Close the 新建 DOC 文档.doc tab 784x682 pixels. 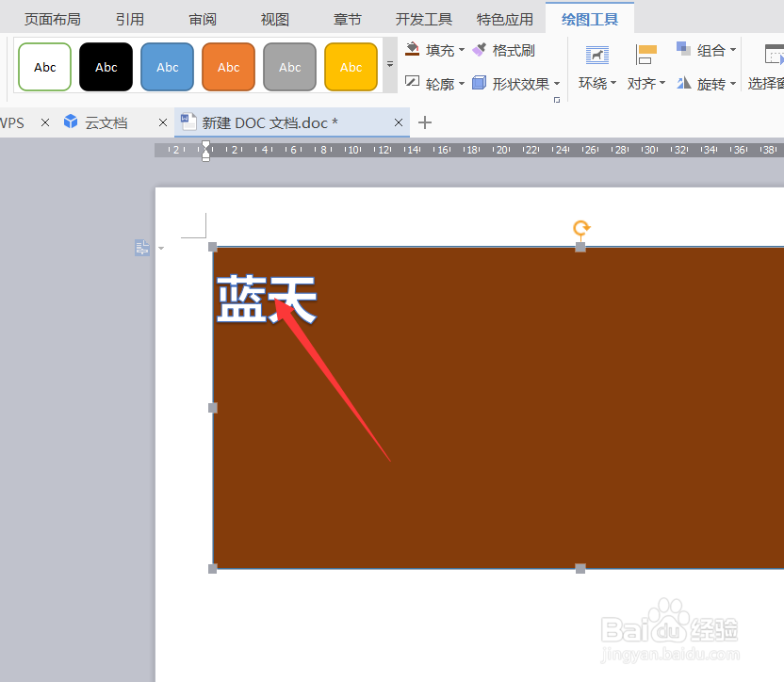click(399, 122)
